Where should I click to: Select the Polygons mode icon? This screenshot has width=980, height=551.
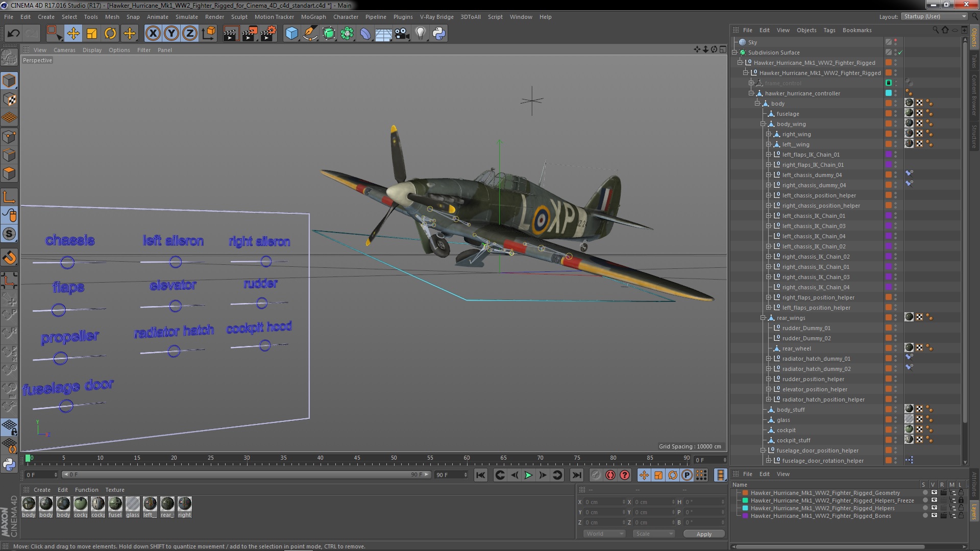tap(9, 174)
